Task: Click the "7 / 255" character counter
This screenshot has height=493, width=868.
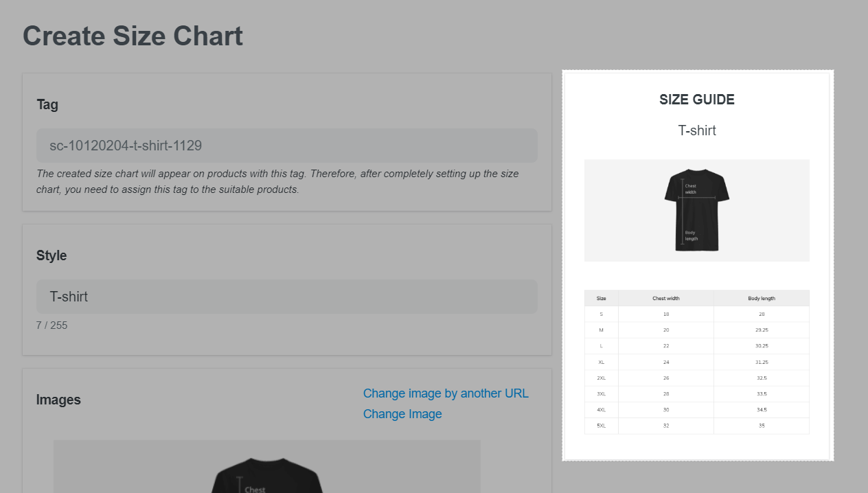Action: [x=52, y=325]
